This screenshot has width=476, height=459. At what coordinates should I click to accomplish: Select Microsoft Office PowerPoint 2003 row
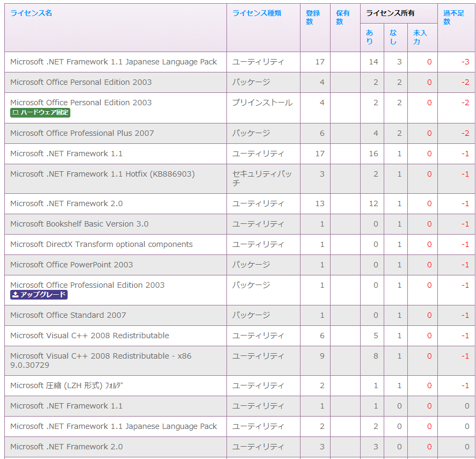[x=240, y=265]
